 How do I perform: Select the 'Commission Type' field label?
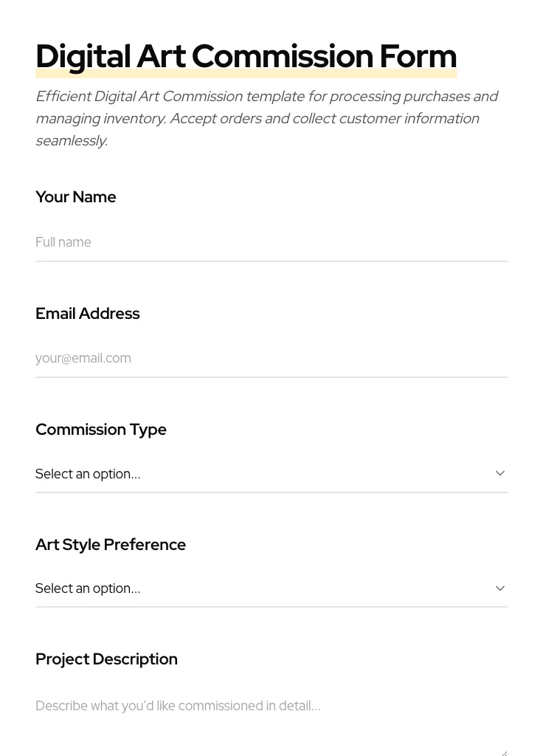point(101,430)
